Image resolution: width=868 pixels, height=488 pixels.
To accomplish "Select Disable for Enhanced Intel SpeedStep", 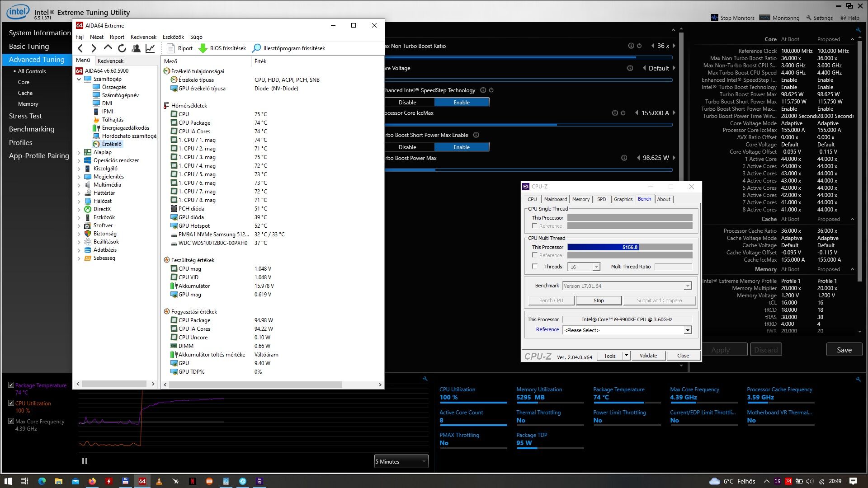I will [x=407, y=103].
